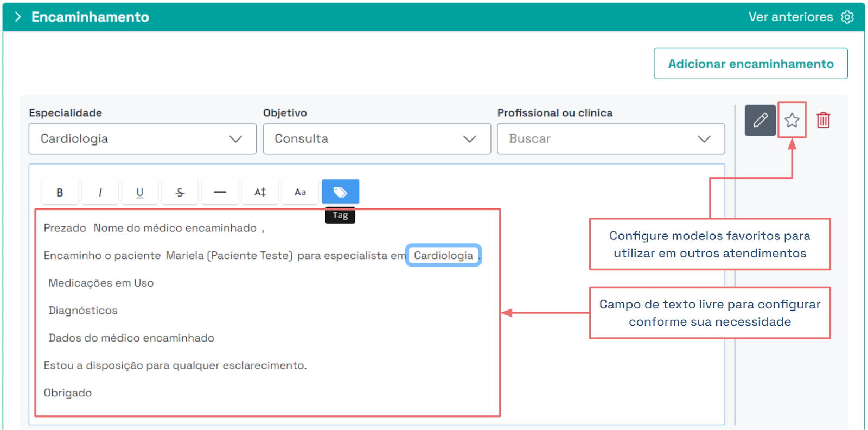Expand the Objetivo dropdown
Viewport: 868px width, 430px height.
click(376, 138)
